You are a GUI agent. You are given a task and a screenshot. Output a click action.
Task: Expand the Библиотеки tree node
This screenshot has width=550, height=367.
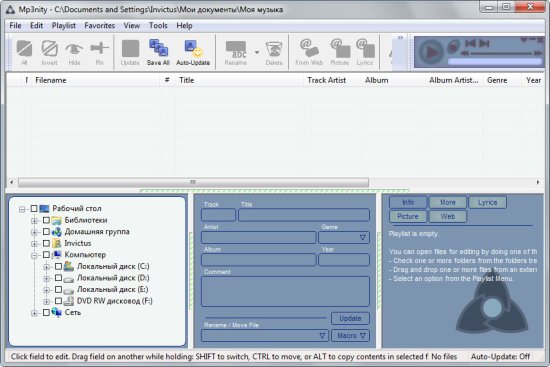(34, 221)
